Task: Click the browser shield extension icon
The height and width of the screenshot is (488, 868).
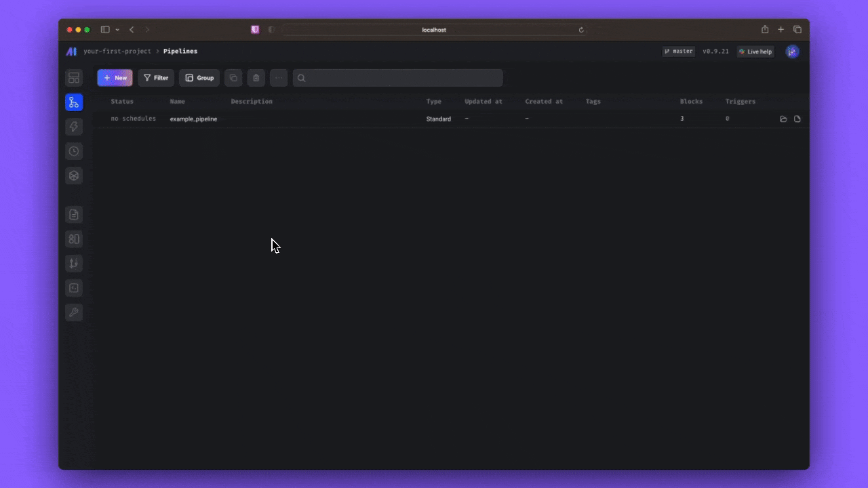Action: (x=255, y=30)
